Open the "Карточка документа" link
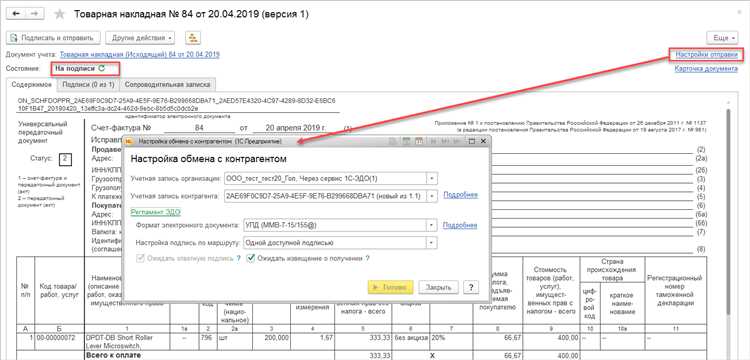The width and height of the screenshot is (750, 360). [706, 68]
